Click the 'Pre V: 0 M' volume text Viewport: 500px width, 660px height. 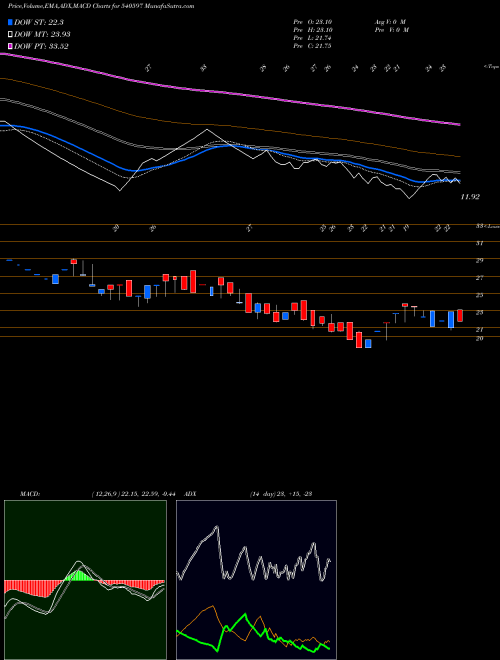[x=392, y=30]
